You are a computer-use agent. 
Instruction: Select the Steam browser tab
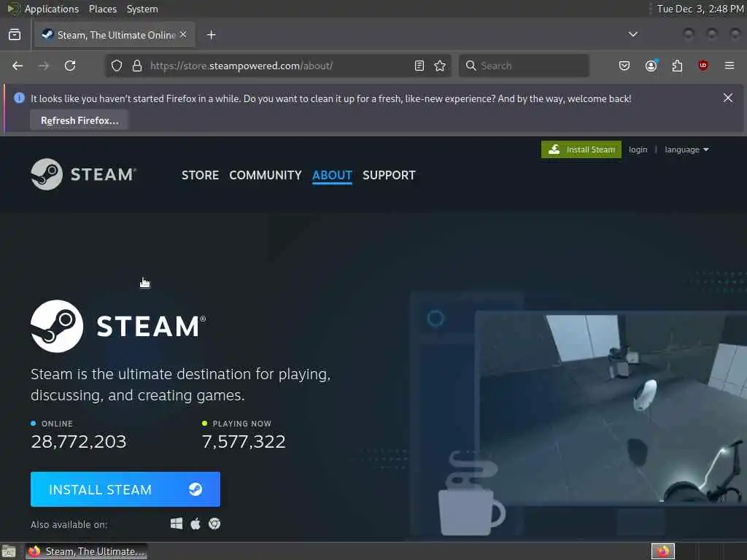pos(115,35)
